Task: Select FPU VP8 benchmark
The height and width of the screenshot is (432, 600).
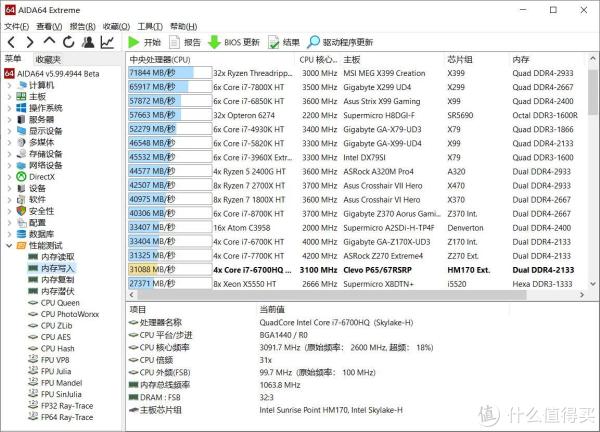Action: (49, 360)
